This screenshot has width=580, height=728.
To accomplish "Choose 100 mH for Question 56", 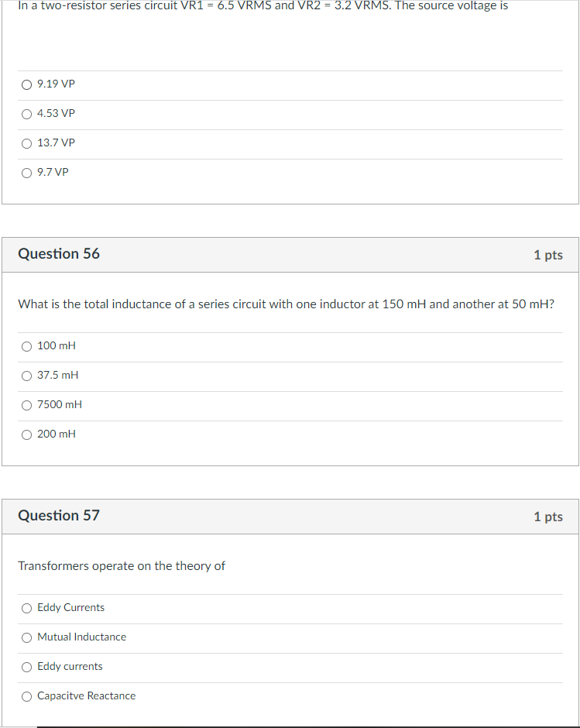I will point(26,346).
